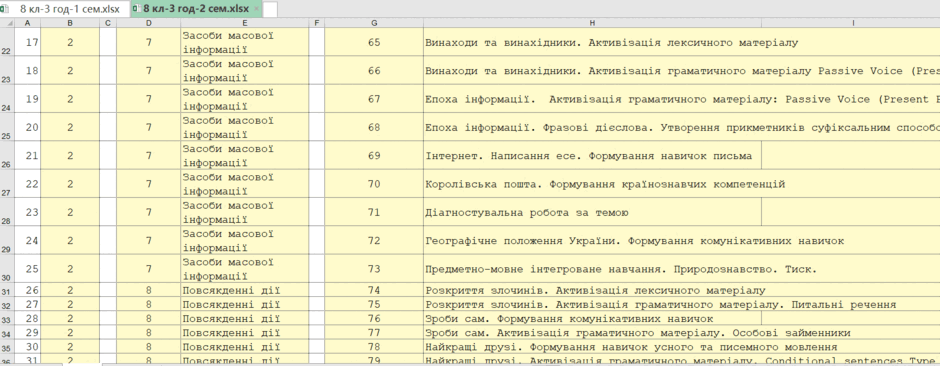Screen dimensions: 940x366
Task: Click cell with value 71 in column G
Action: [x=374, y=212]
